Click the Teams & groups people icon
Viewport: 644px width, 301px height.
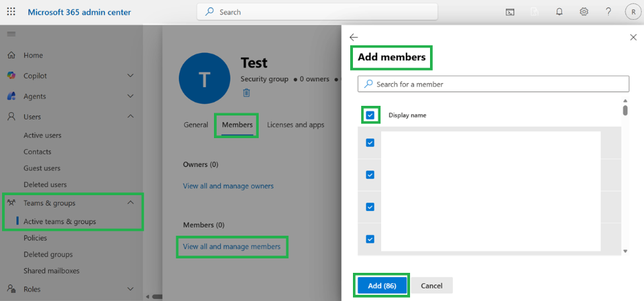click(x=12, y=203)
